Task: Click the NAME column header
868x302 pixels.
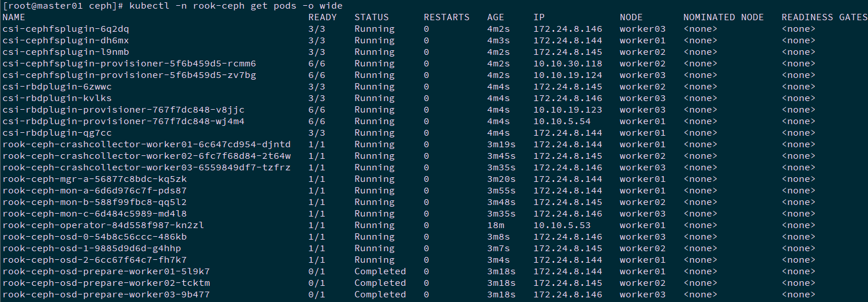Action: pos(14,17)
